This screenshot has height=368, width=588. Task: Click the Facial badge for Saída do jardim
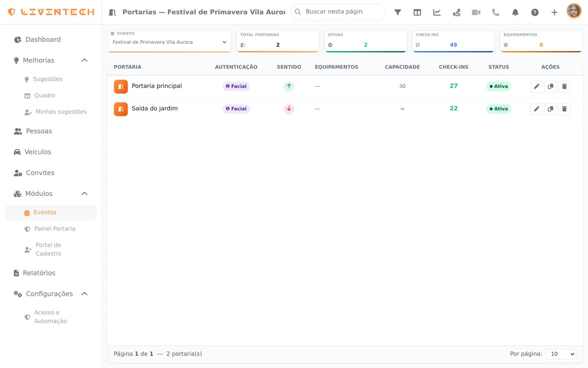pos(236,109)
